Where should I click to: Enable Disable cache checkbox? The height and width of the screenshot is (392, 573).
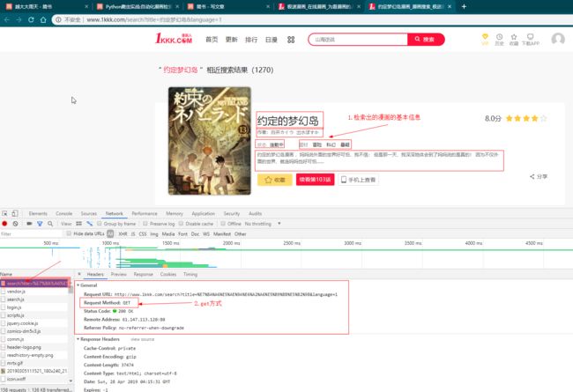pyautogui.click(x=181, y=224)
